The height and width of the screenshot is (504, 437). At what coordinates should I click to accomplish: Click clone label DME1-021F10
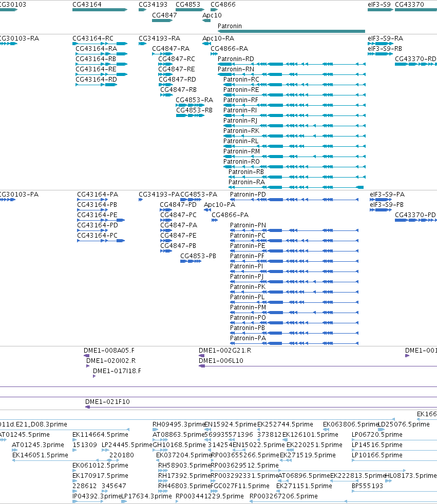pyautogui.click(x=107, y=402)
